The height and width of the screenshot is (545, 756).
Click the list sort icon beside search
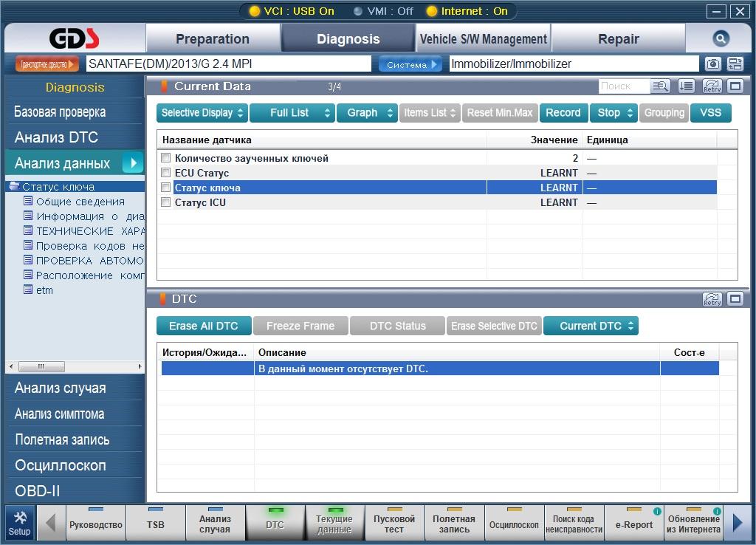point(686,86)
